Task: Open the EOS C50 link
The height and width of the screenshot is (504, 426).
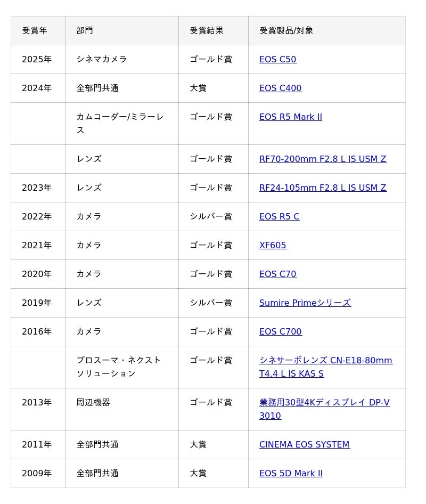Action: pos(277,59)
